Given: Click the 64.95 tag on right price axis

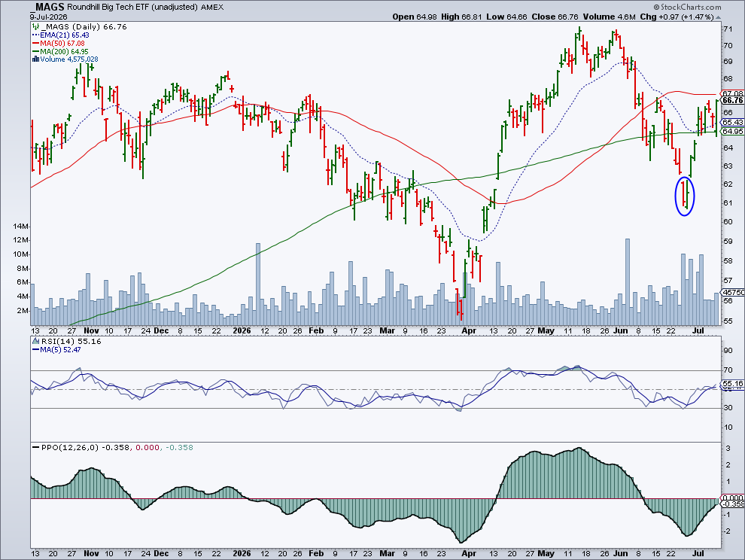Looking at the screenshot, I should 733,131.
